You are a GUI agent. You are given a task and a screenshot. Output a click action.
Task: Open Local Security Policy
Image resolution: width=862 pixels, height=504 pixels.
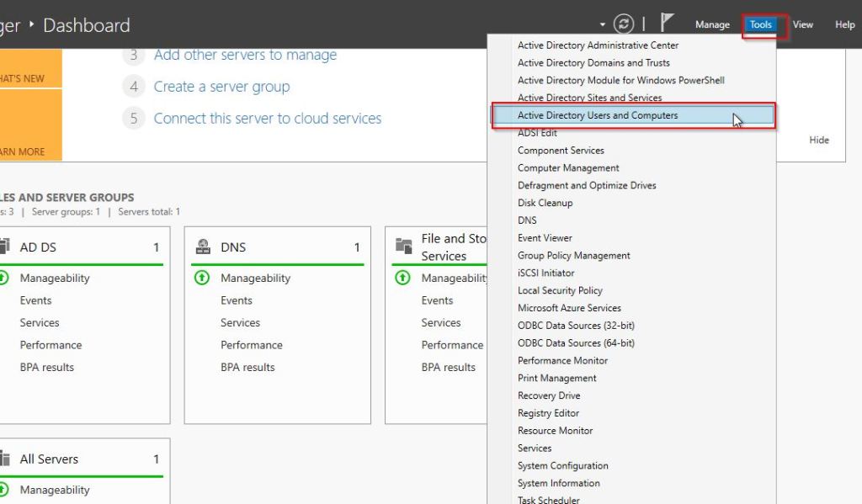click(560, 291)
